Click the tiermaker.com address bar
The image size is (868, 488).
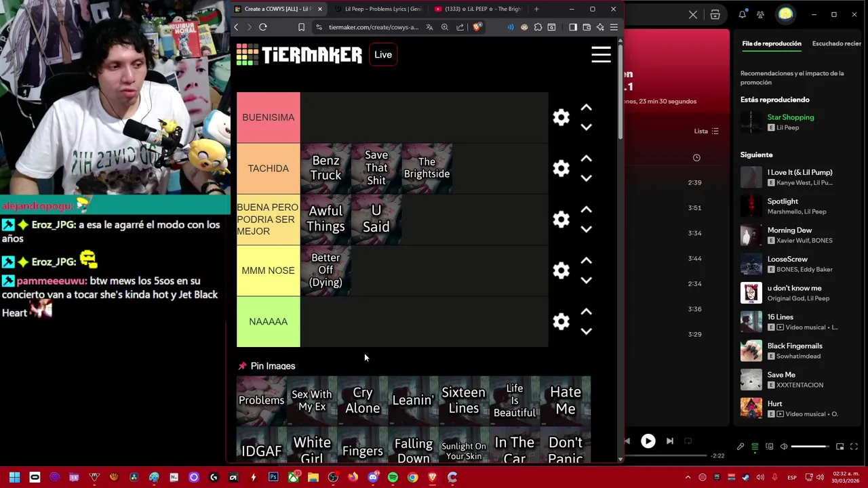pos(374,27)
